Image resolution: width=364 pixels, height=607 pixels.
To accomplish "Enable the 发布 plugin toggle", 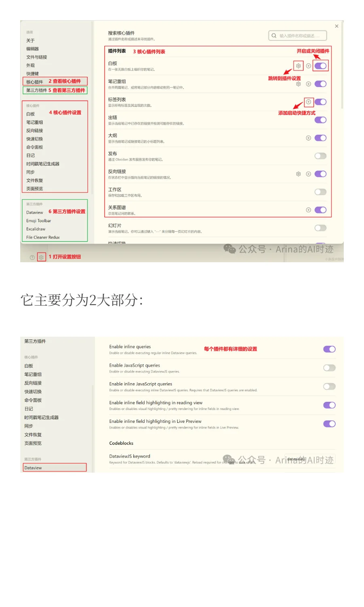I will (x=320, y=156).
